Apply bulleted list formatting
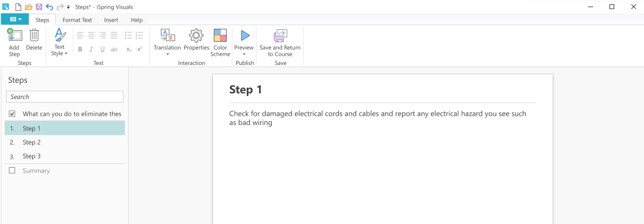 point(128,36)
